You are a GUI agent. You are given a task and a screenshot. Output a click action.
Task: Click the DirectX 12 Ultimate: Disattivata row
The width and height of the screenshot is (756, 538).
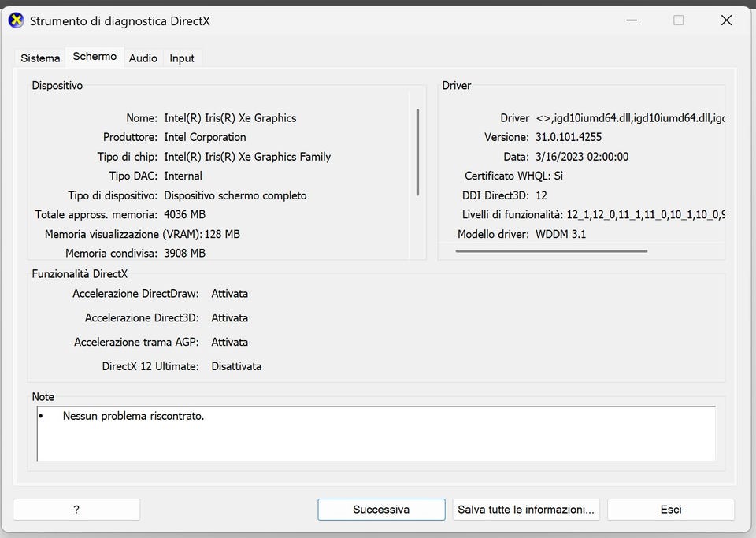coord(182,366)
